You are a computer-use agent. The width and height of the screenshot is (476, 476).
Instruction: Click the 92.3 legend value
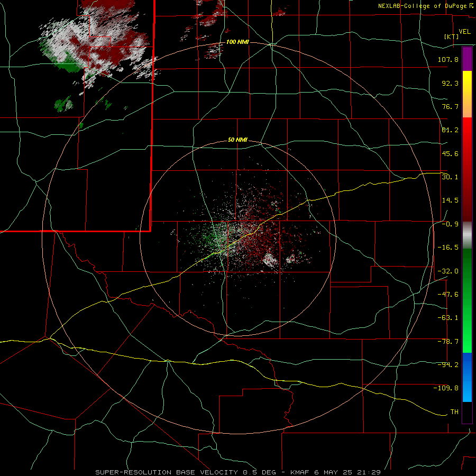(x=450, y=83)
